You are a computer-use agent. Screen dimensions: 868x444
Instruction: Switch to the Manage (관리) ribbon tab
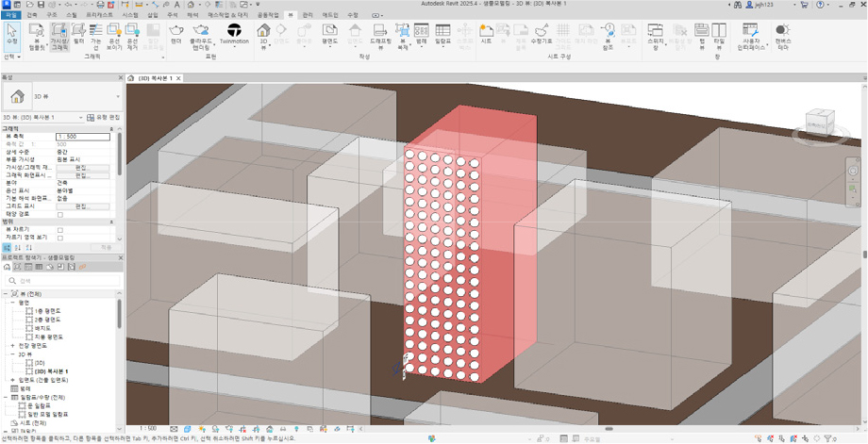click(308, 16)
